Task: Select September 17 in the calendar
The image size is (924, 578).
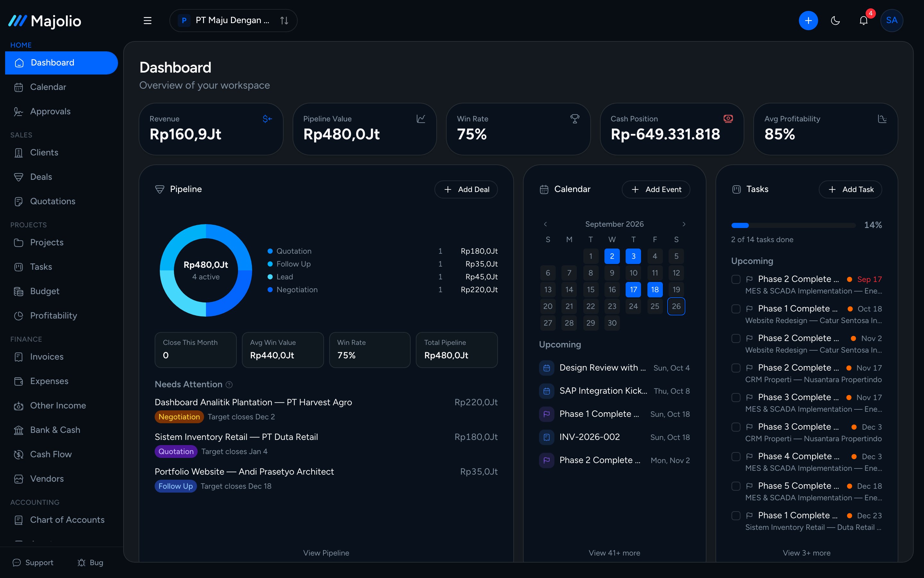Action: (x=633, y=290)
